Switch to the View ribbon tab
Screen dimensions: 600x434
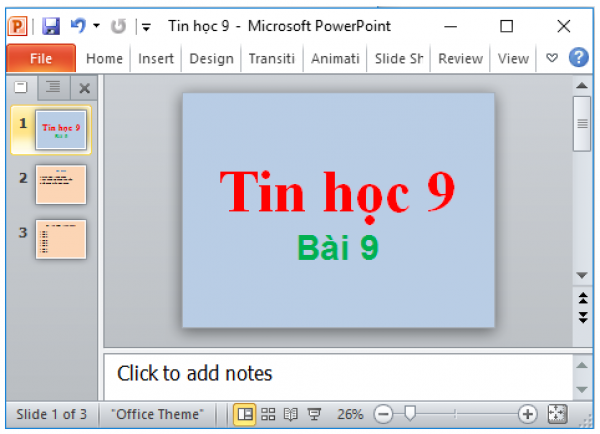click(x=513, y=59)
